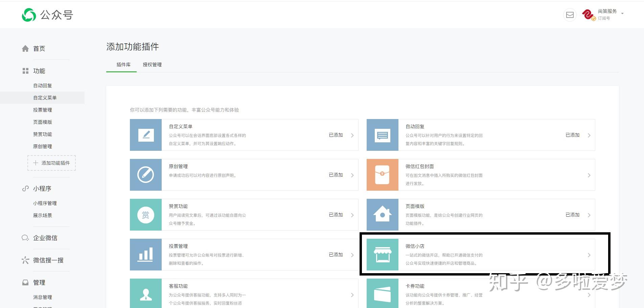
Task: Click the tray icon beside 管理
Action: pos(25,283)
